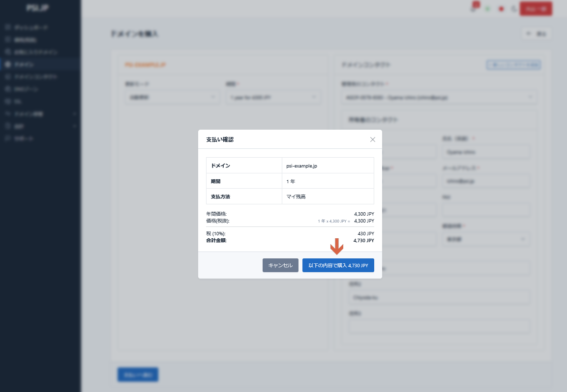Click the green status dot in header
This screenshot has height=392, width=567.
(x=488, y=9)
